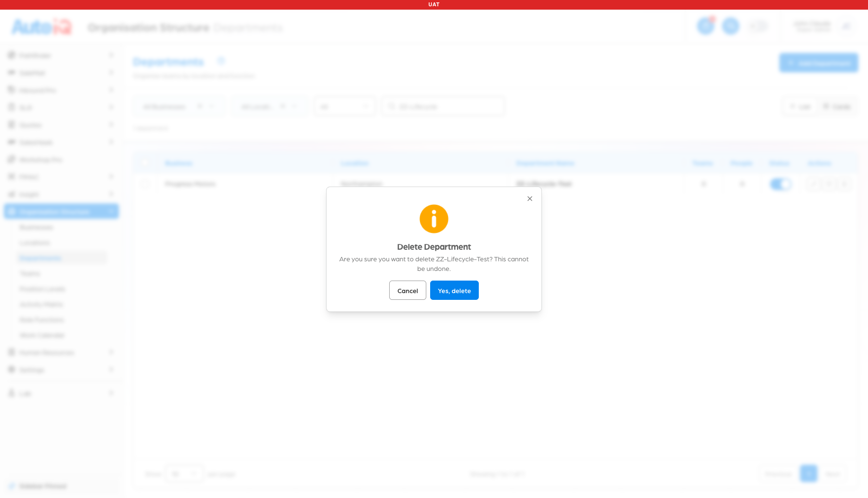Click the Delete Department heading text
Viewport: 868px width, 498px height.
[434, 247]
